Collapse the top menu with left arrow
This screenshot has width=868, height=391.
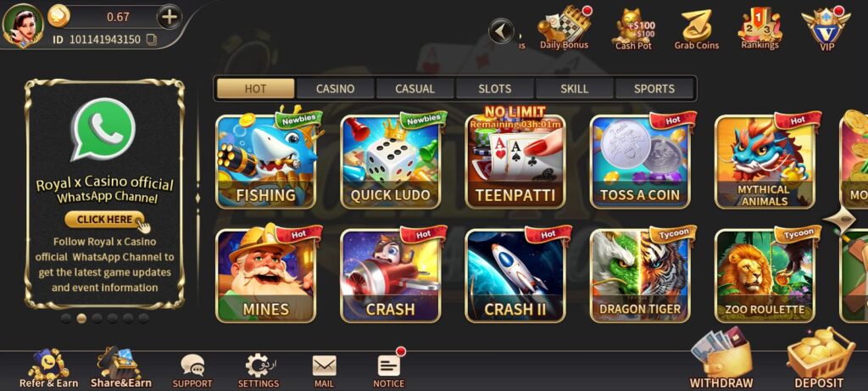click(x=501, y=31)
